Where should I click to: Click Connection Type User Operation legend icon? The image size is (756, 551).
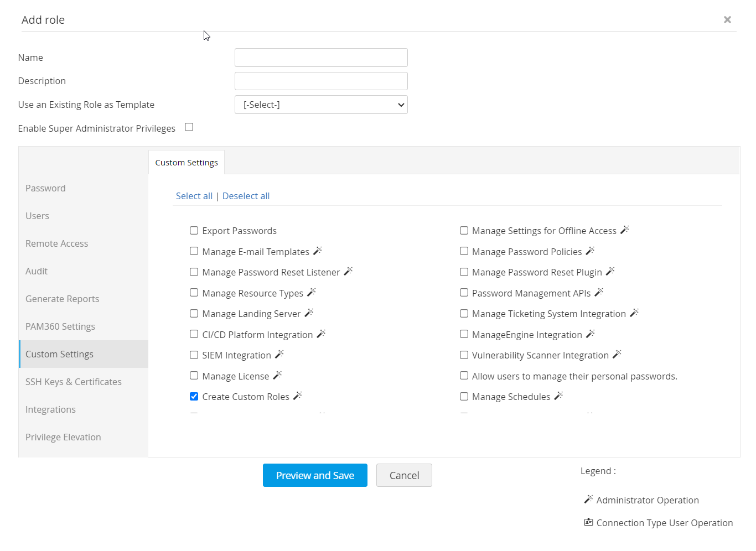coord(588,522)
